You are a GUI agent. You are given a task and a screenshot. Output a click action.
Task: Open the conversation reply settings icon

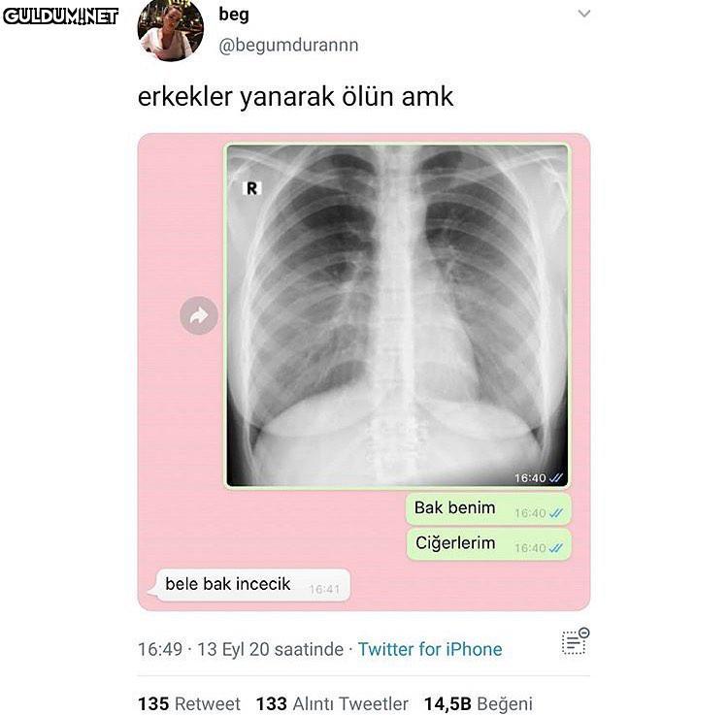(576, 641)
